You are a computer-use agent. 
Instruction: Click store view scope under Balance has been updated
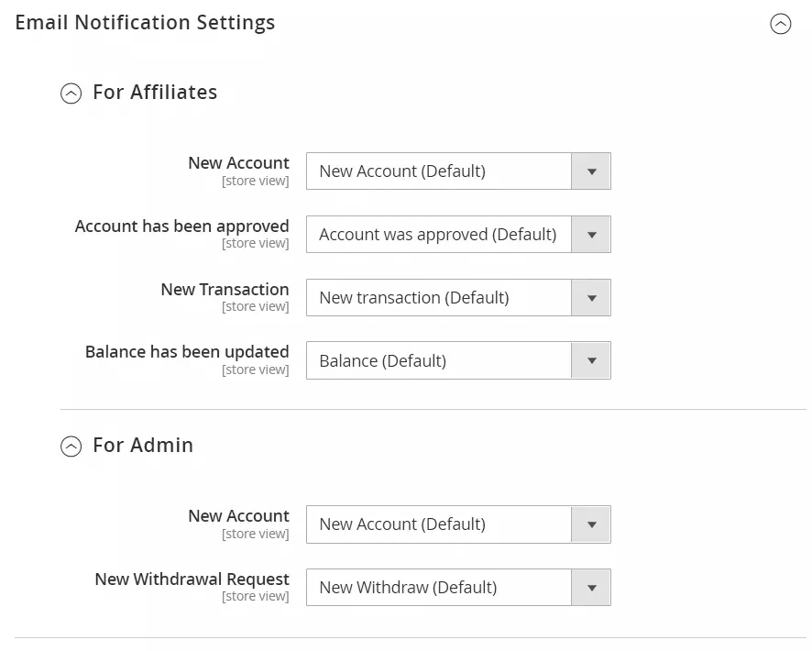[x=255, y=370]
